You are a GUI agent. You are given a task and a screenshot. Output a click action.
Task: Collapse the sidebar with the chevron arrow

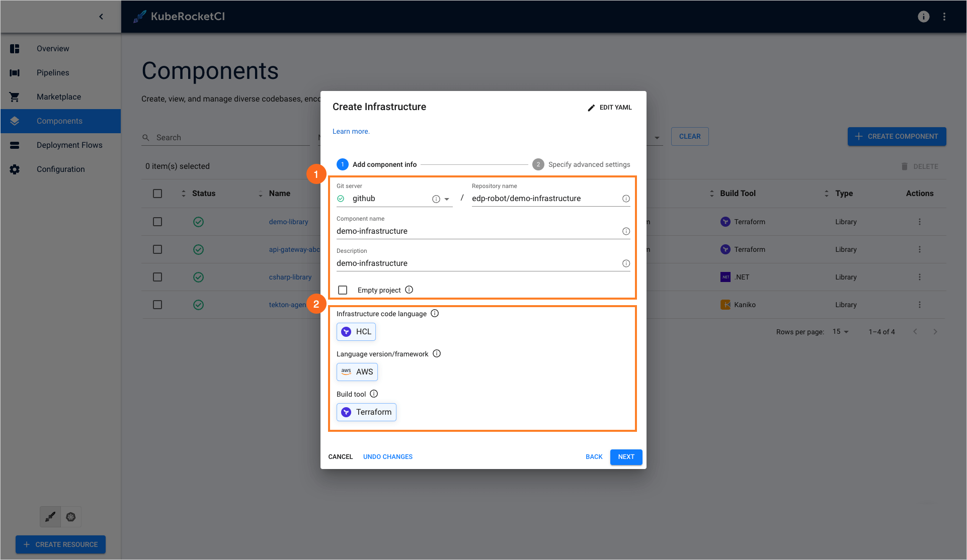coord(101,17)
